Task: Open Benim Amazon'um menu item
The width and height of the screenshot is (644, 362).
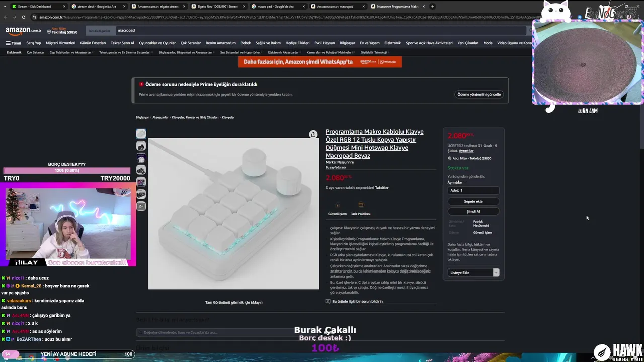Action: (221, 43)
